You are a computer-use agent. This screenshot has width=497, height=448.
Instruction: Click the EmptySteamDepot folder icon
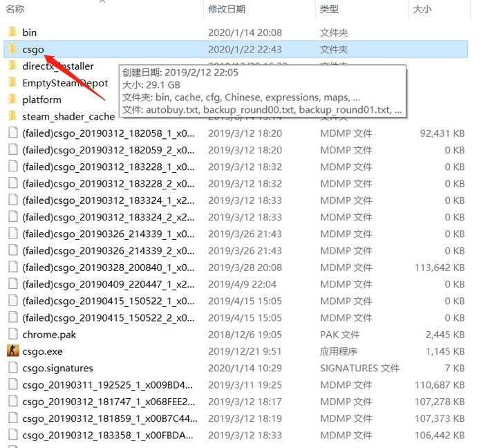tap(12, 82)
